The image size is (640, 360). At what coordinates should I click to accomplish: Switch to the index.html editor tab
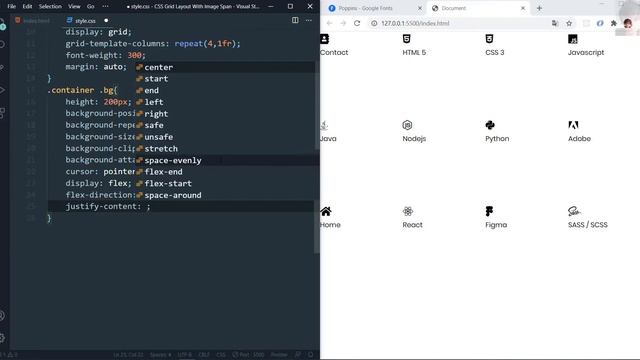pos(32,20)
